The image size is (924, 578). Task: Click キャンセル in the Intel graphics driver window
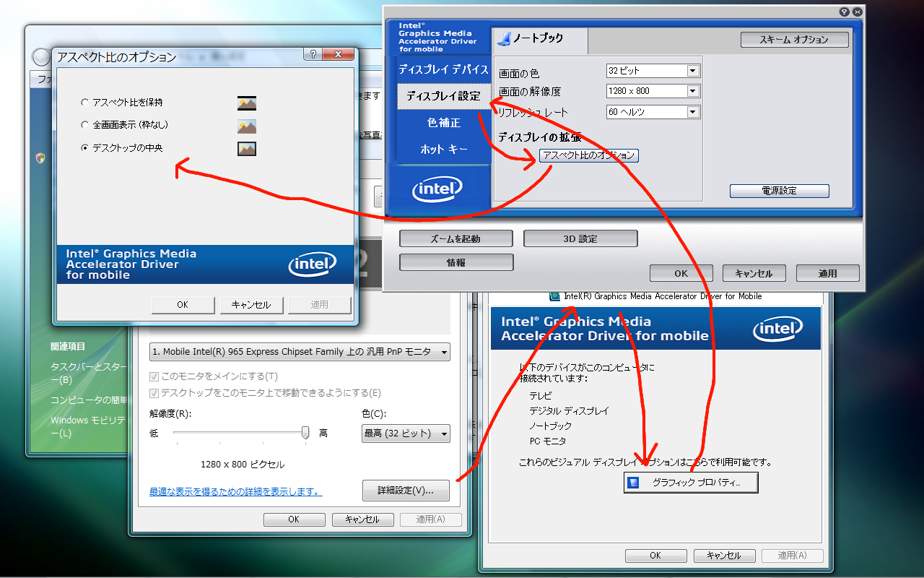[x=754, y=273]
